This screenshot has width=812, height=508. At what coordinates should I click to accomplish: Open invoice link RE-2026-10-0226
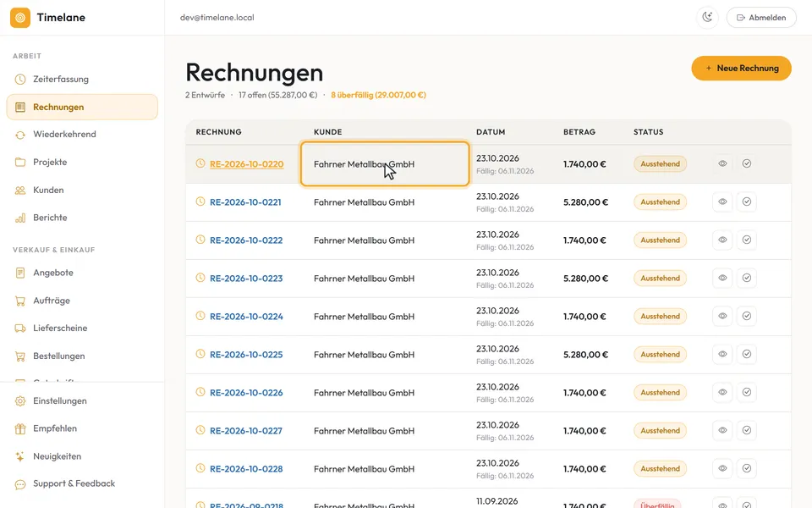pos(246,393)
